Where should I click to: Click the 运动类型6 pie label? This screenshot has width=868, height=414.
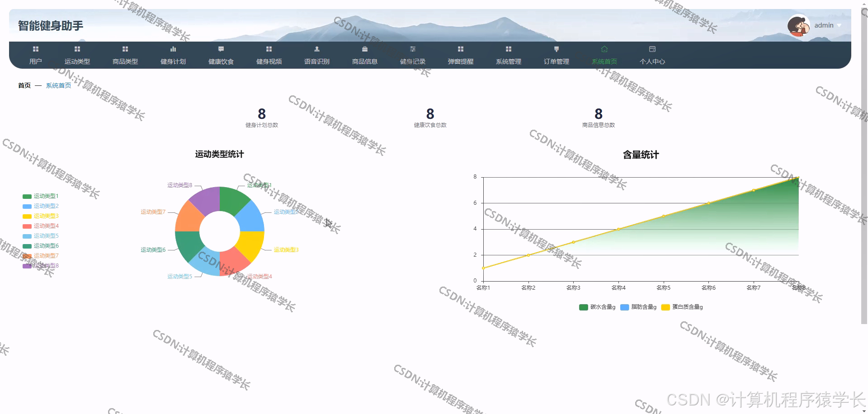click(153, 250)
